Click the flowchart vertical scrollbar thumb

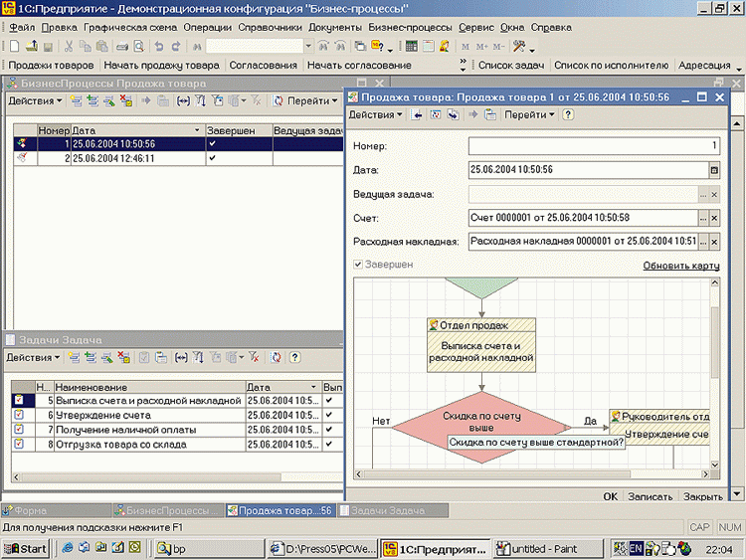click(x=714, y=342)
